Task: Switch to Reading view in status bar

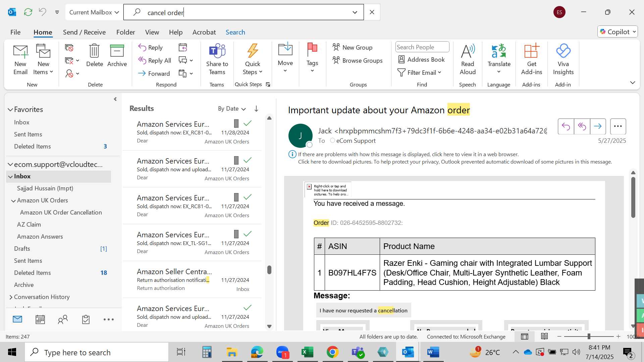Action: tap(544, 336)
